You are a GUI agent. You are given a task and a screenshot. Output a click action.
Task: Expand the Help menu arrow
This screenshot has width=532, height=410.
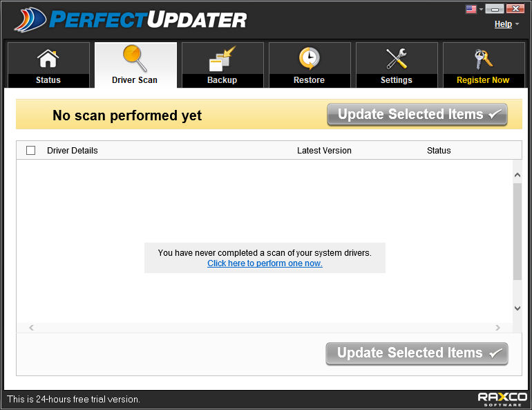517,24
